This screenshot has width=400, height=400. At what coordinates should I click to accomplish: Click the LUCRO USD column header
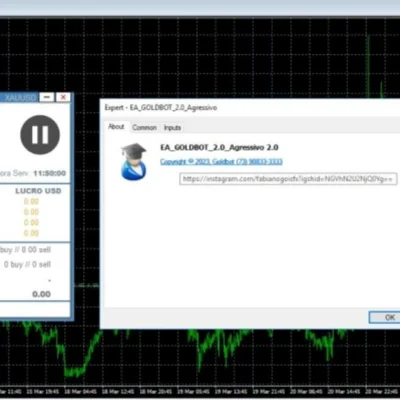tap(38, 191)
